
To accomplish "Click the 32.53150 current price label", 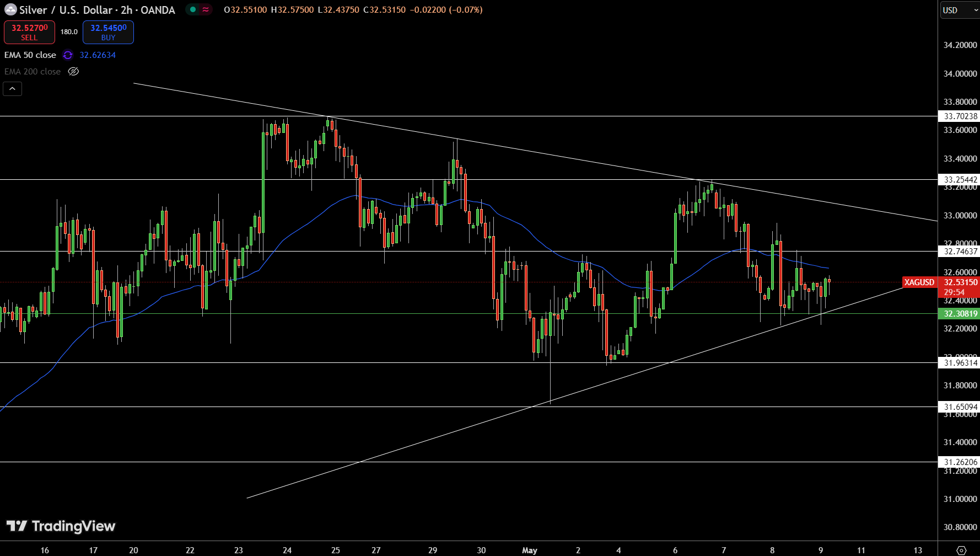I will [x=960, y=282].
